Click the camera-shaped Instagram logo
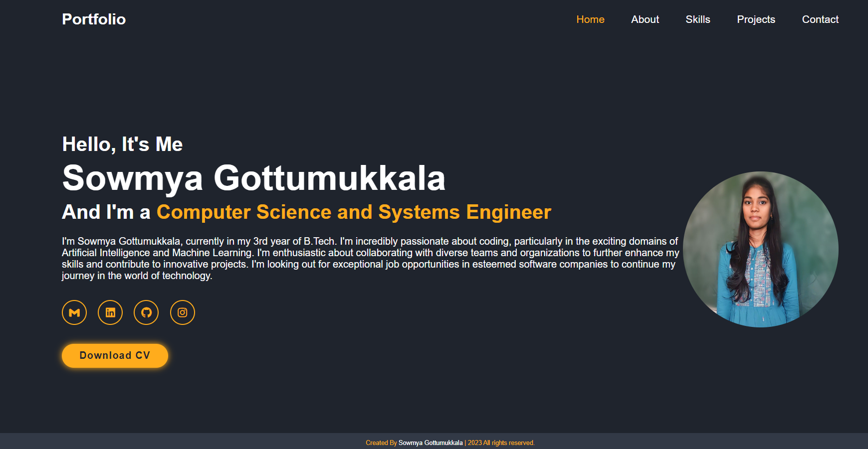This screenshot has width=868, height=449. point(182,312)
